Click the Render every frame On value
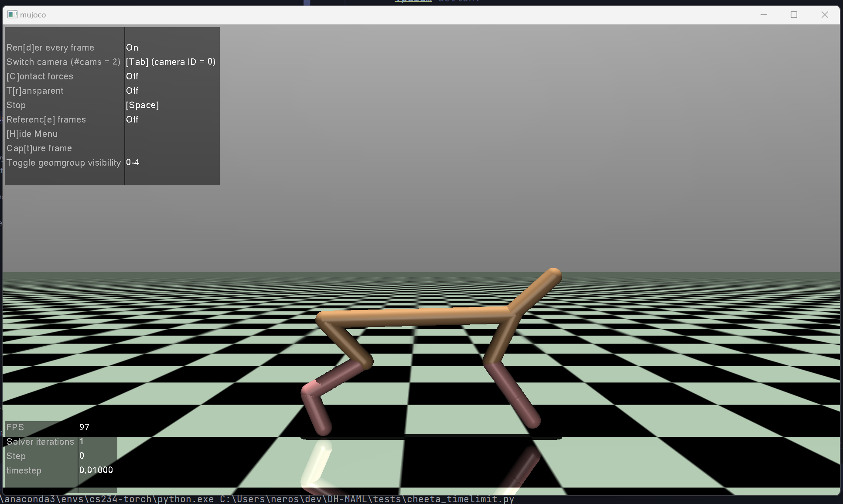 pos(132,48)
